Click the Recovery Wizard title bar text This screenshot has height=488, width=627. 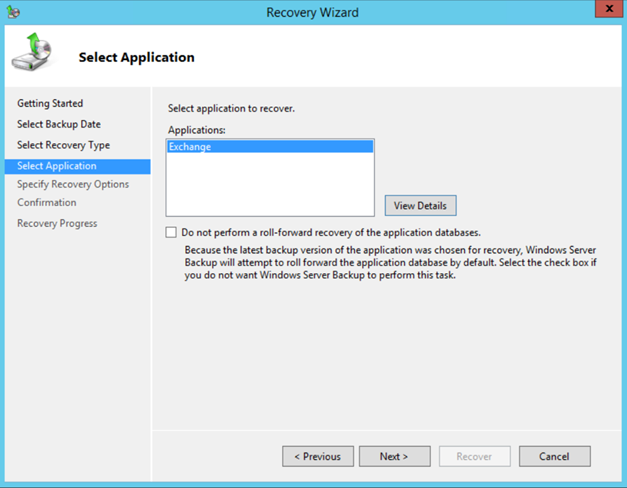click(312, 12)
